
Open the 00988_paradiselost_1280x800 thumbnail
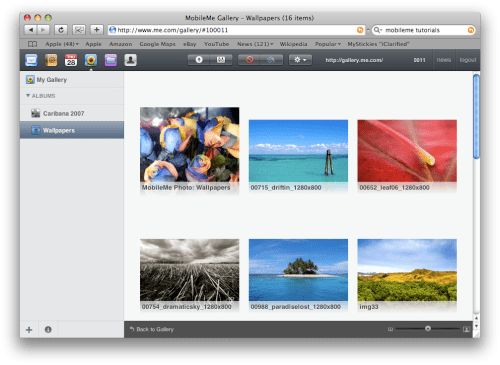click(x=298, y=270)
